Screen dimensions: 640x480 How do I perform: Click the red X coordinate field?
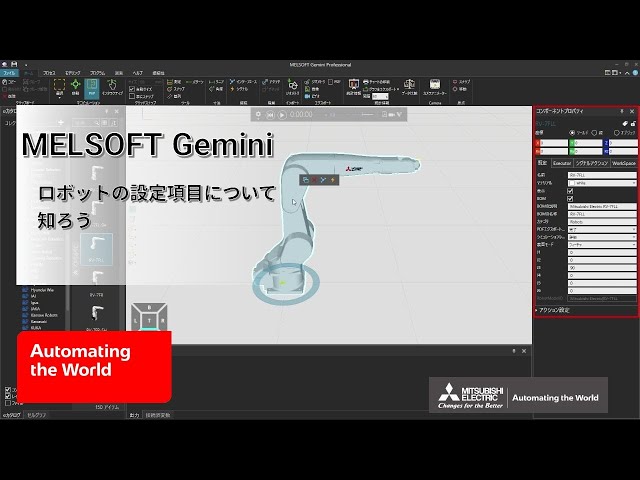click(551, 143)
